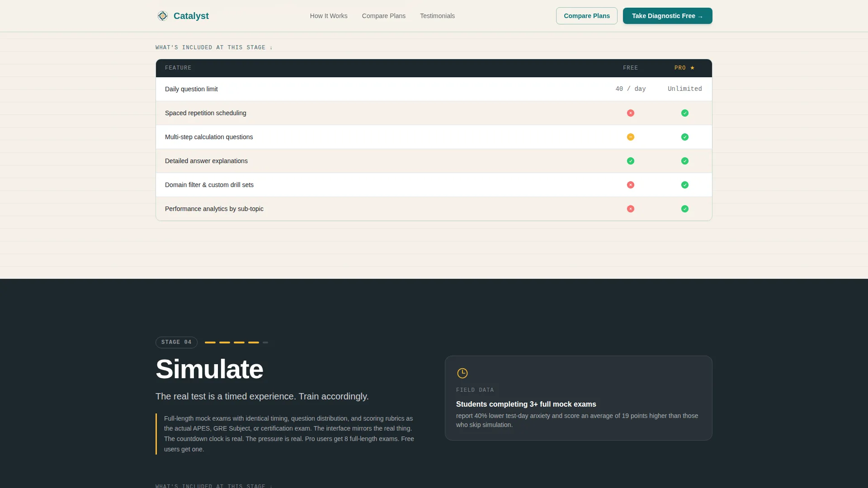Open the How It Works nav link
The width and height of the screenshot is (868, 488).
(329, 16)
